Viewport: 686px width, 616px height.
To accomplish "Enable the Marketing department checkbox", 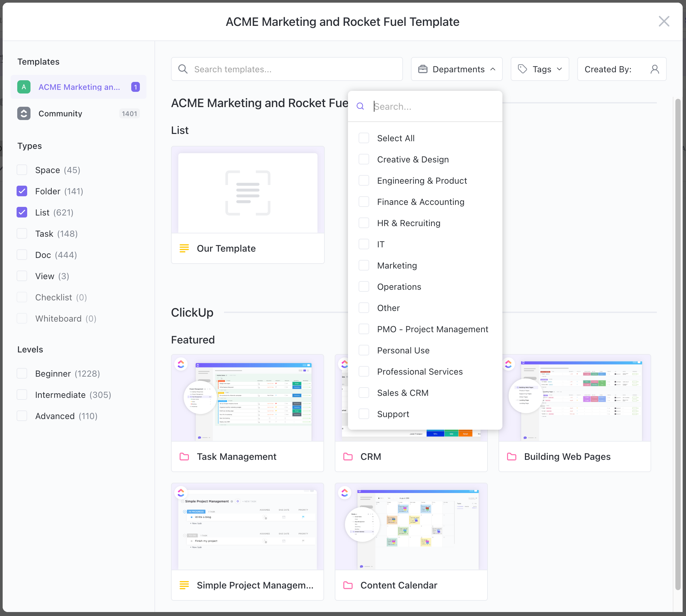I will tap(364, 265).
